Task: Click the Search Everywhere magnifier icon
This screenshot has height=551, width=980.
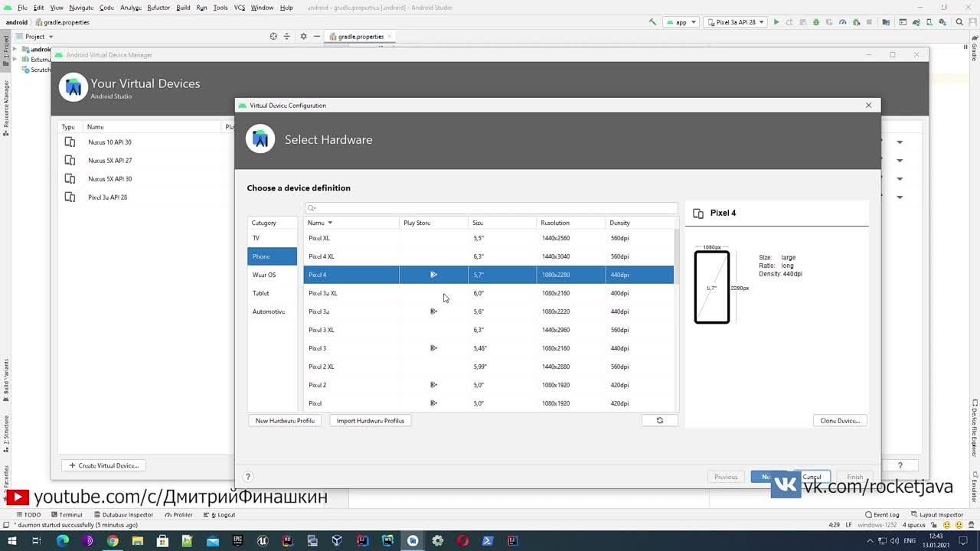Action: [x=960, y=22]
